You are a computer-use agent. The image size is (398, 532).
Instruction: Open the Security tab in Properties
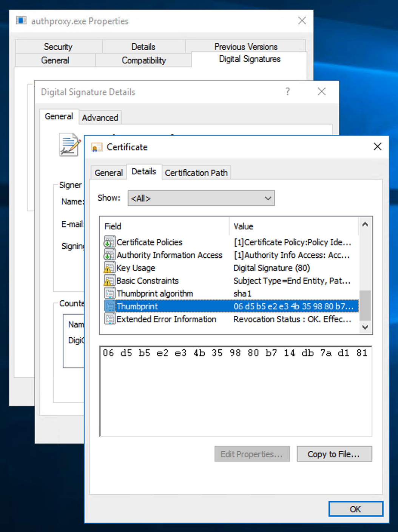58,47
